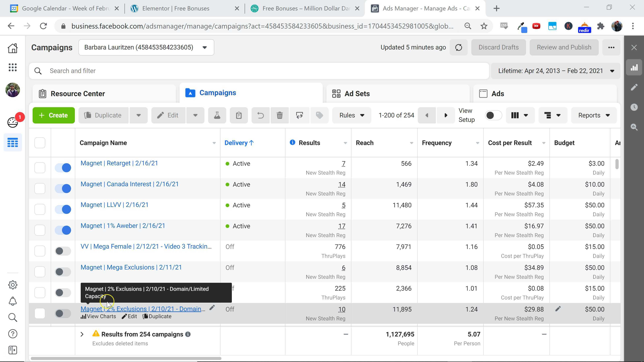
Task: Open the Rules dropdown
Action: pos(352,115)
